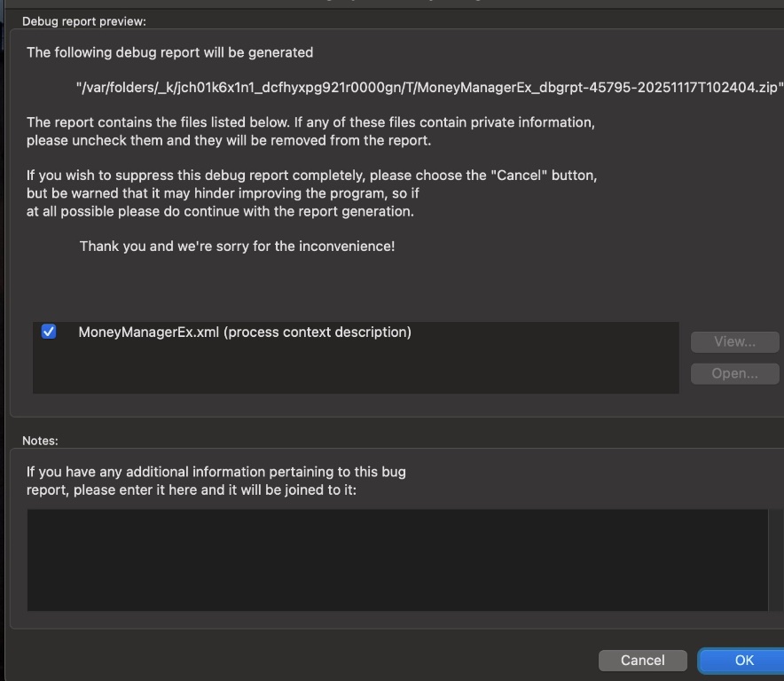Click the 'please enter it here' notes instruction line
This screenshot has width=784, height=681.
(191, 489)
